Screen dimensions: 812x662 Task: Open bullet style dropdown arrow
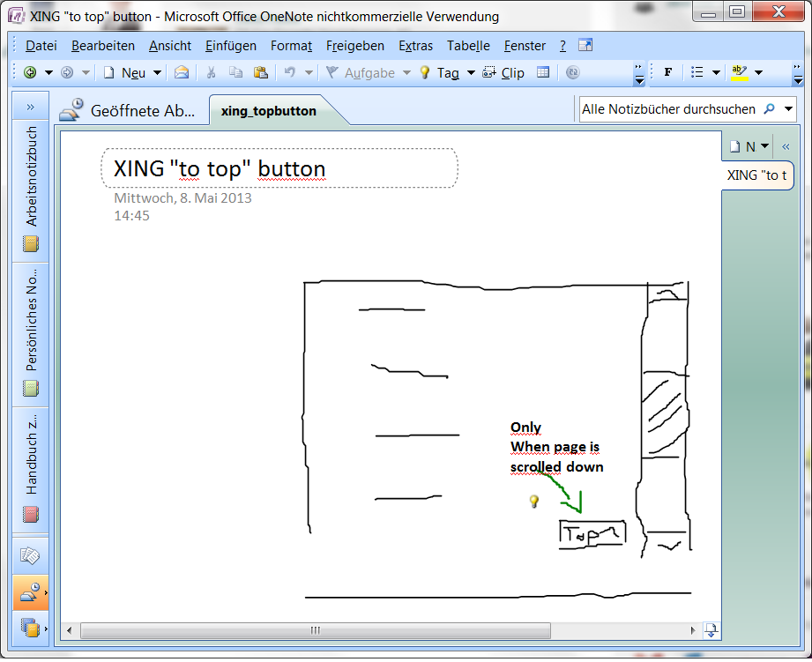pyautogui.click(x=716, y=72)
